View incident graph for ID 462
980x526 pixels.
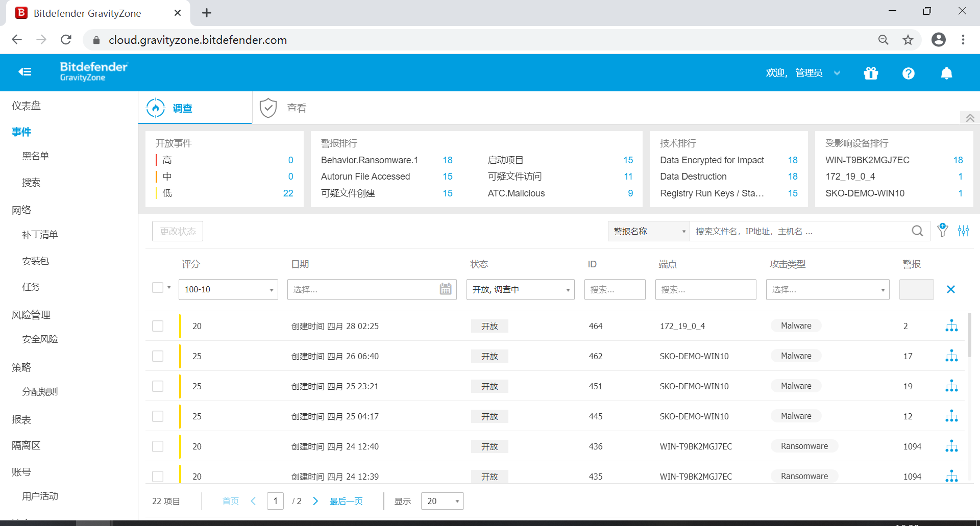point(951,356)
